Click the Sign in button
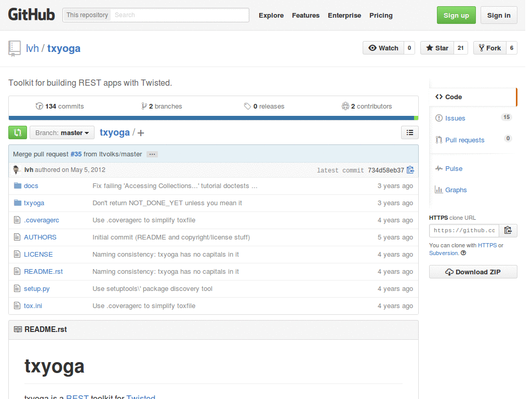This screenshot has height=399, width=532. pos(499,15)
